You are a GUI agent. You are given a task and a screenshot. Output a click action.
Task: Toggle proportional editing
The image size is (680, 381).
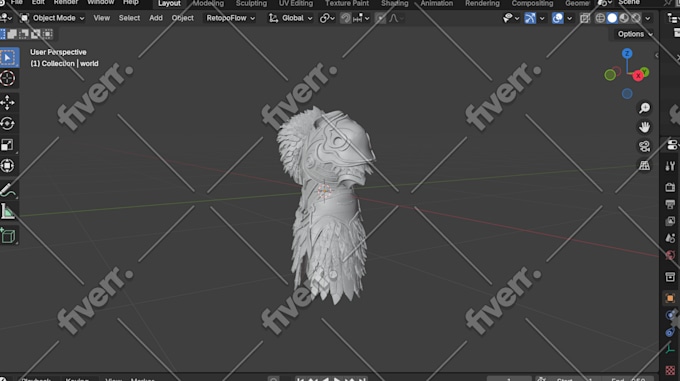[x=380, y=18]
